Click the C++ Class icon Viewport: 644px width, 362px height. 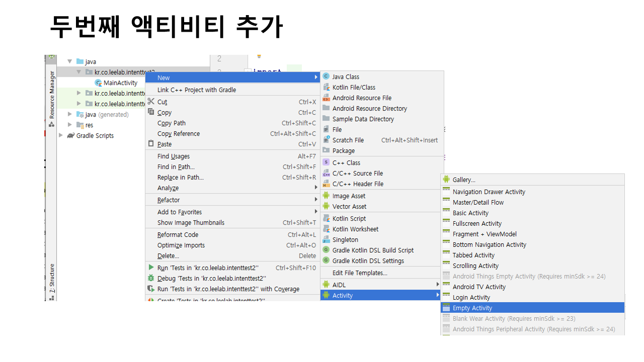tap(326, 162)
